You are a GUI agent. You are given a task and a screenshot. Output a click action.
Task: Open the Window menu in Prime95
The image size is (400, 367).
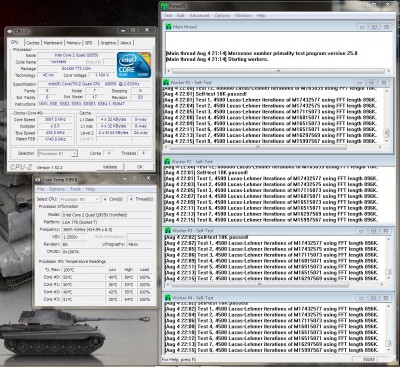(x=243, y=16)
